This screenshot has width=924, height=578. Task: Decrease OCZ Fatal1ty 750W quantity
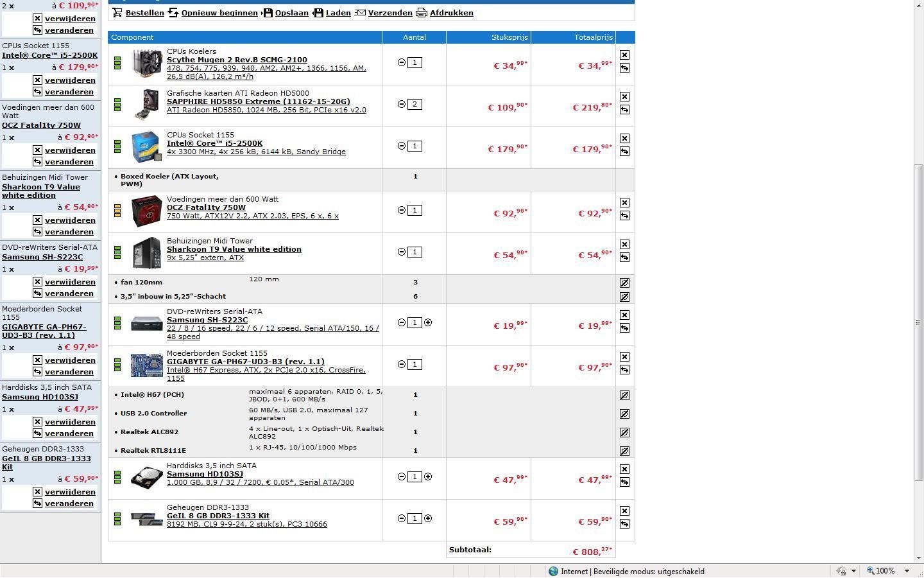click(402, 210)
